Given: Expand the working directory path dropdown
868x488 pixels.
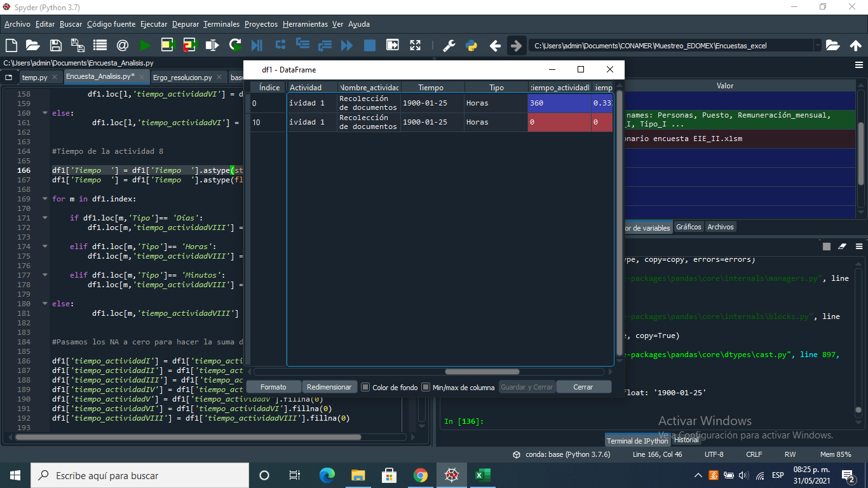Looking at the screenshot, I should [817, 46].
